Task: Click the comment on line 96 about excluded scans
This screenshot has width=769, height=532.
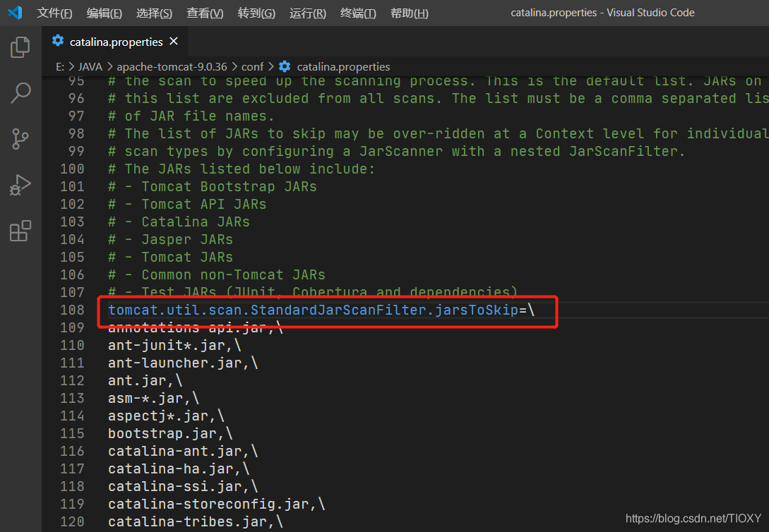Action: click(439, 99)
